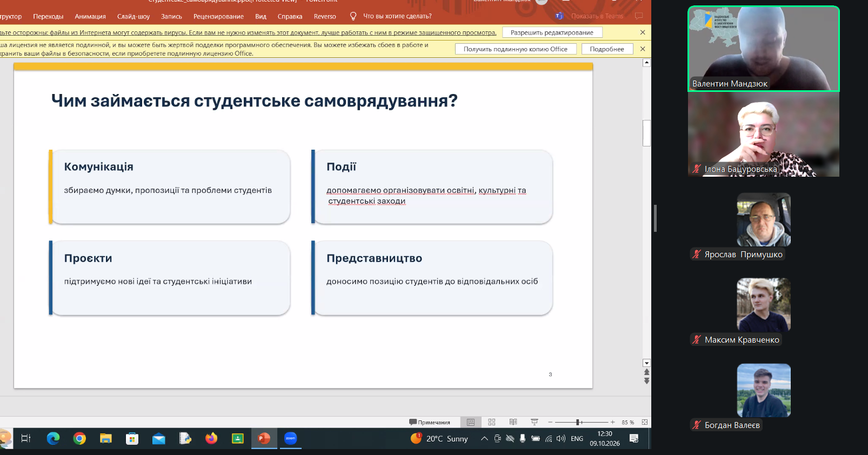
Task: Toggle the Примечания notes pane
Action: pos(430,422)
